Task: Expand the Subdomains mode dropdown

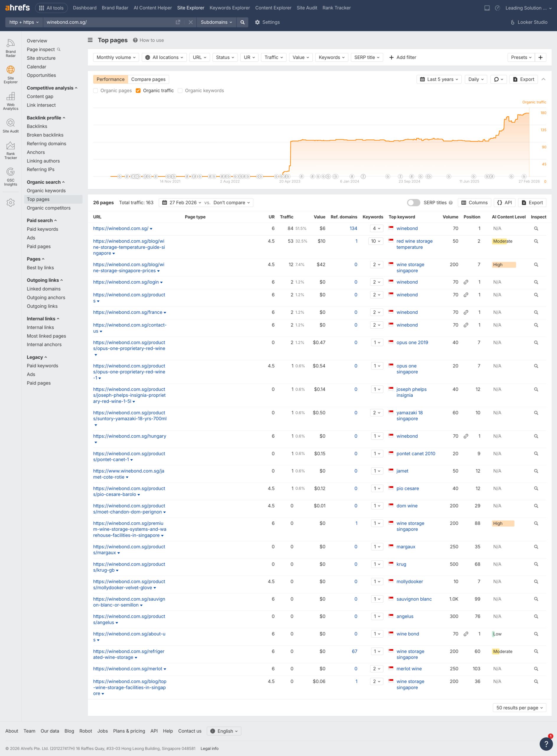Action: click(x=216, y=22)
